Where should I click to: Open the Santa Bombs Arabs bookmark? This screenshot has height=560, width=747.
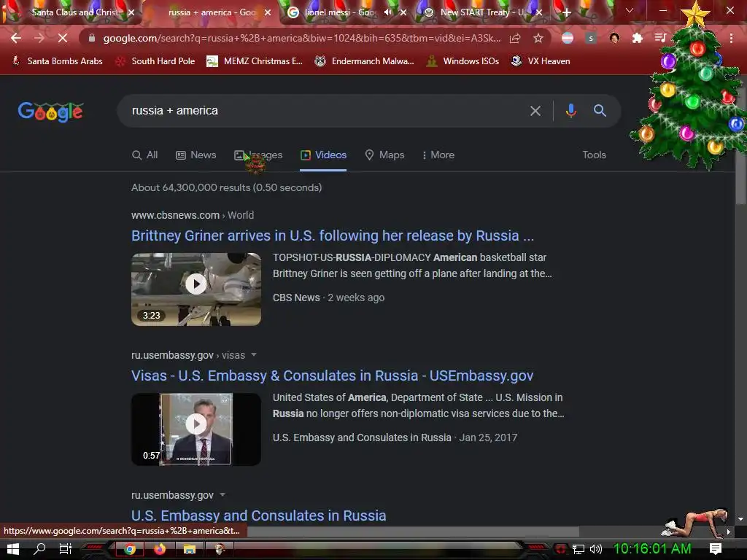(57, 61)
